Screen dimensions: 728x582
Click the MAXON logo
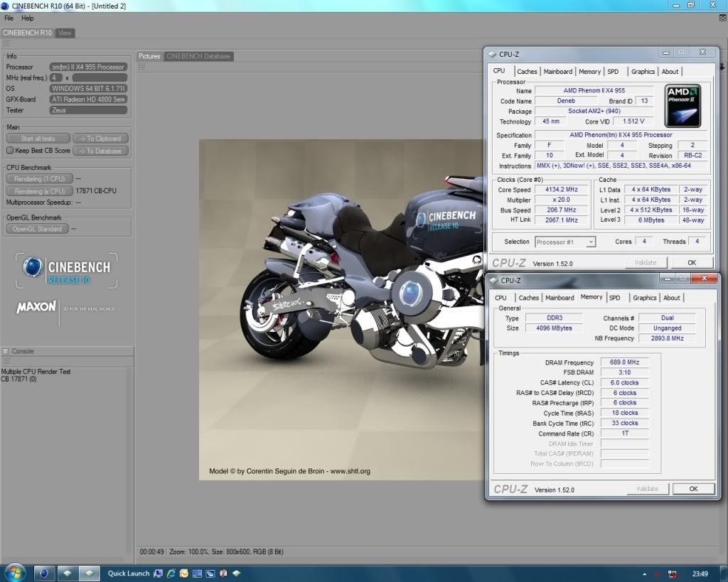pos(36,307)
